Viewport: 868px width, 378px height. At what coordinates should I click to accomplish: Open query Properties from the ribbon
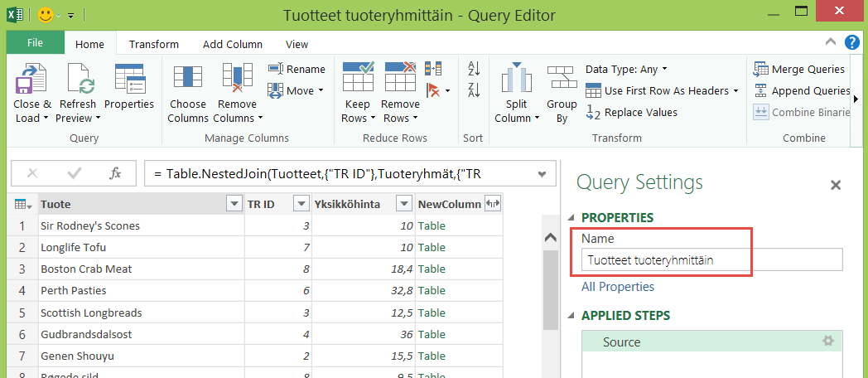click(x=129, y=80)
